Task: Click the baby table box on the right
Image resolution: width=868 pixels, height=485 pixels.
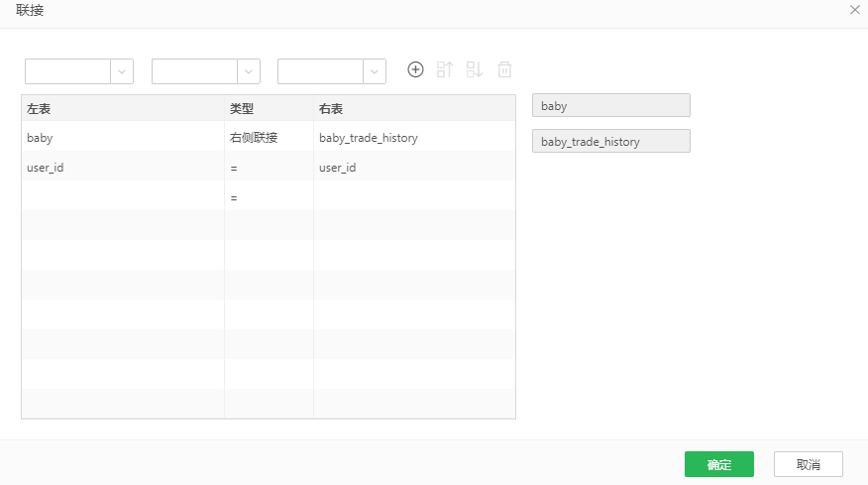Action: (610, 105)
